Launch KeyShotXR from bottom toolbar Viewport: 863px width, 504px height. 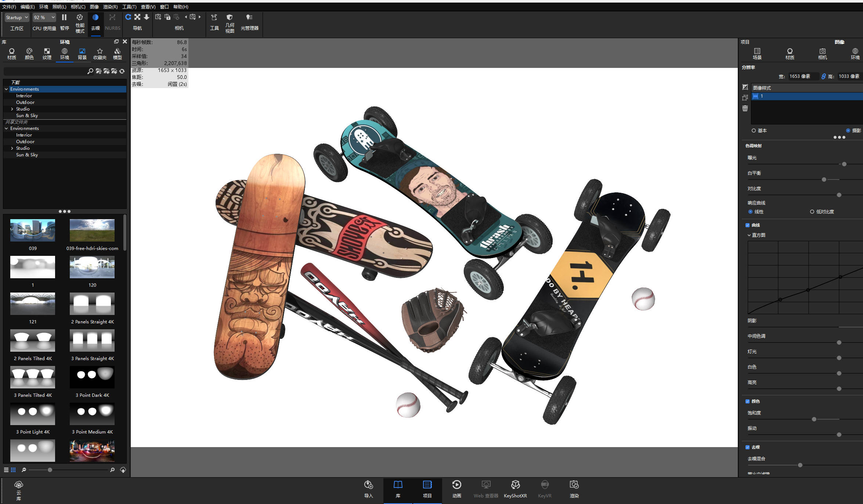click(x=515, y=489)
